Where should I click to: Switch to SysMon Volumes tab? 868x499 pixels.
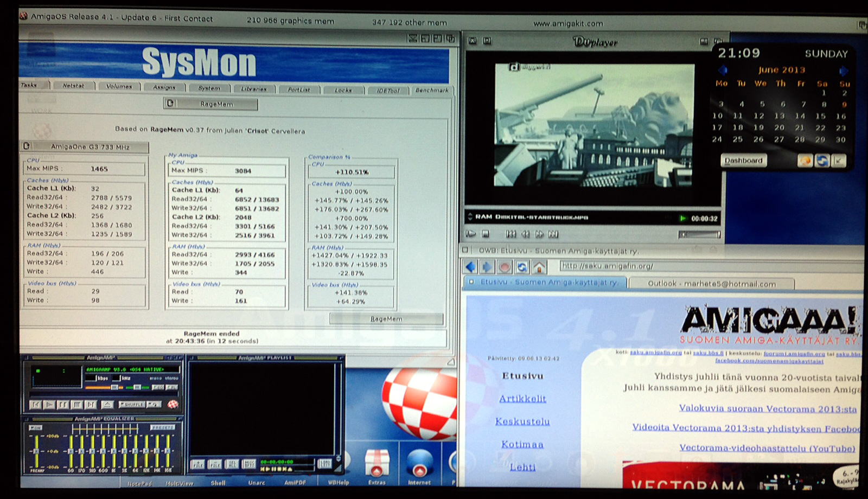(119, 86)
